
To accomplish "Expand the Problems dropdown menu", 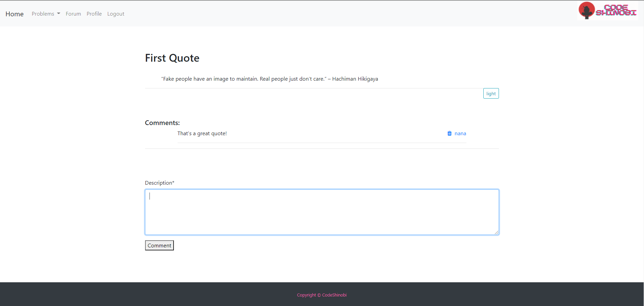I will [45, 14].
